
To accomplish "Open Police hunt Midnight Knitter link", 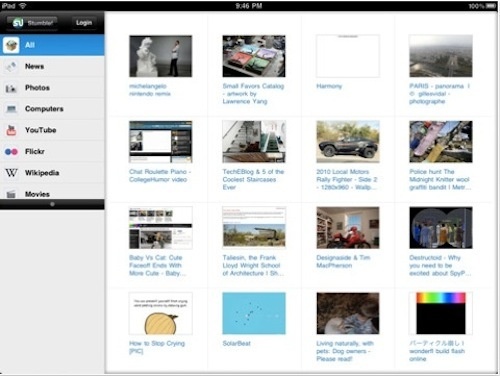I will pos(440,179).
